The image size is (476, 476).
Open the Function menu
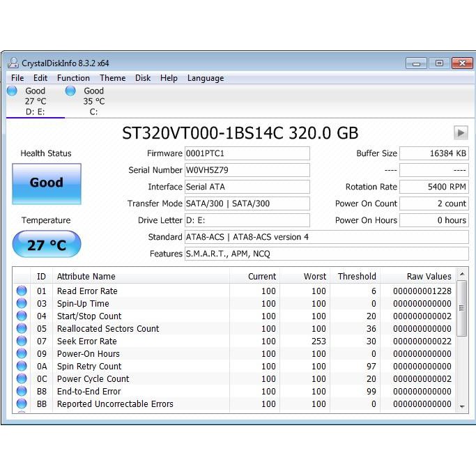(x=73, y=78)
